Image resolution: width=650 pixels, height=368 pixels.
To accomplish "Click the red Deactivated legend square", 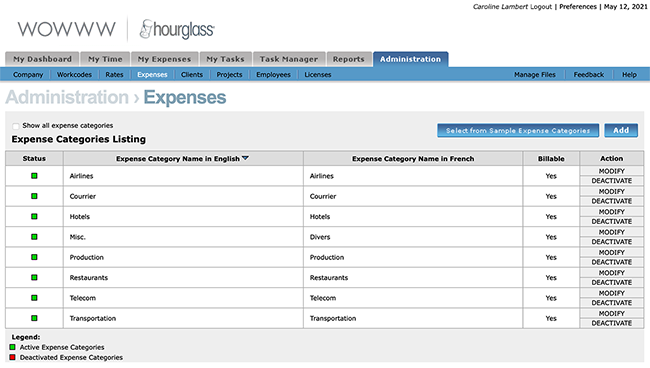I will 12,357.
